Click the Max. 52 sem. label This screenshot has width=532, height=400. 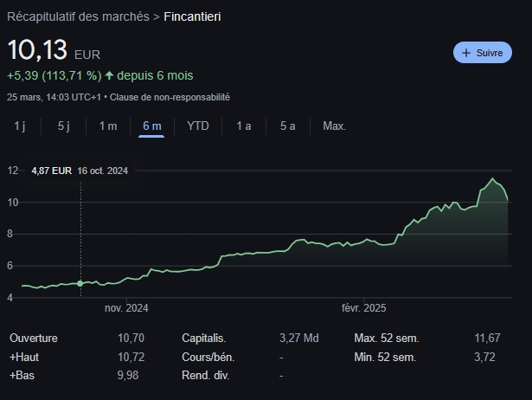coord(385,338)
